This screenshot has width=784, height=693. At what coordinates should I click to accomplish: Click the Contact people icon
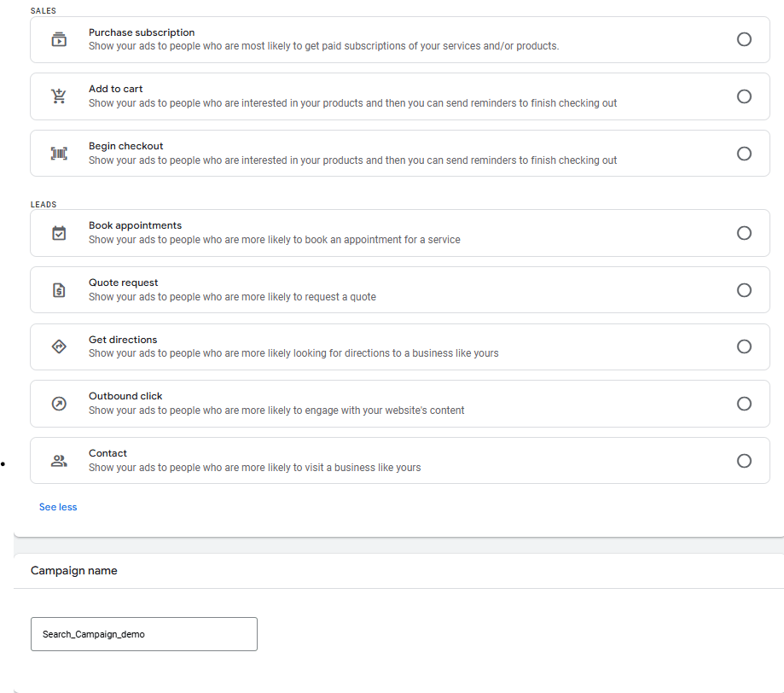pos(59,460)
